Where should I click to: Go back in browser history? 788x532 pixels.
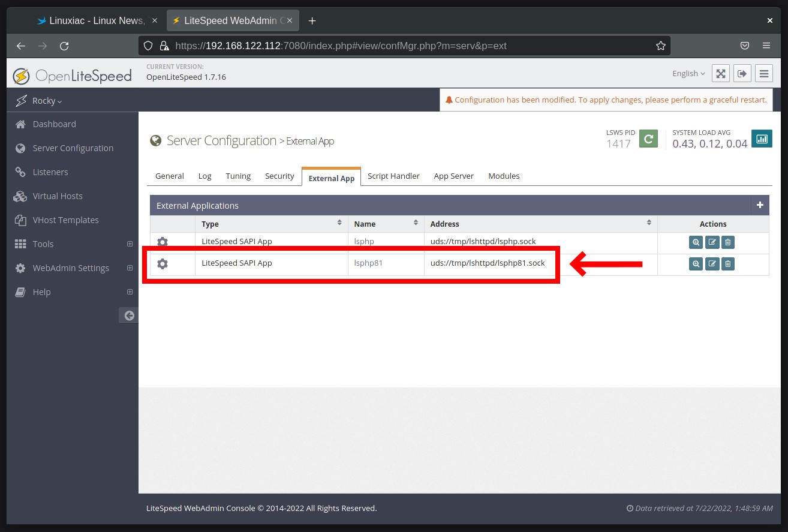21,46
